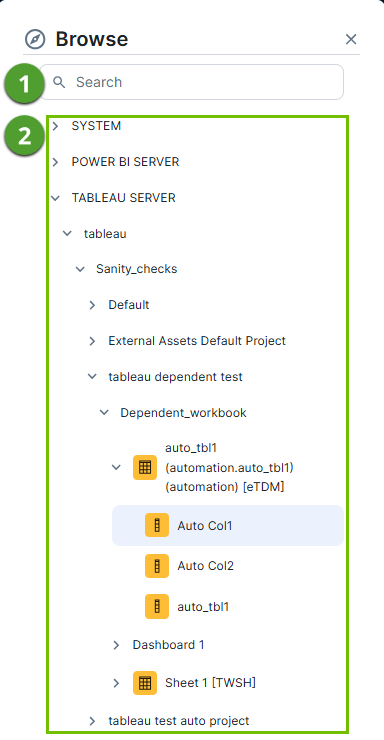Collapse tableau dependent test chevron
Viewport: 384px width, 740px height.
coord(92,377)
